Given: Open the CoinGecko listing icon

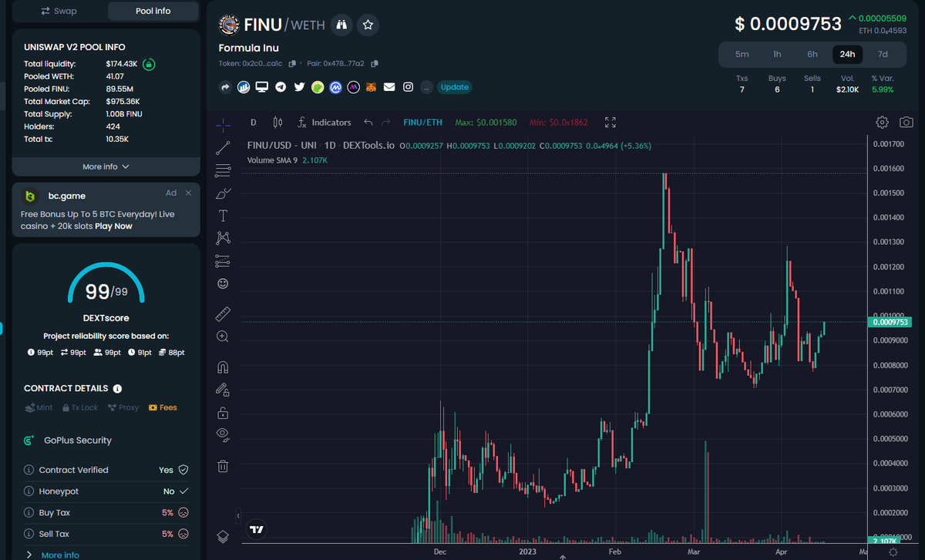Looking at the screenshot, I should pyautogui.click(x=318, y=87).
